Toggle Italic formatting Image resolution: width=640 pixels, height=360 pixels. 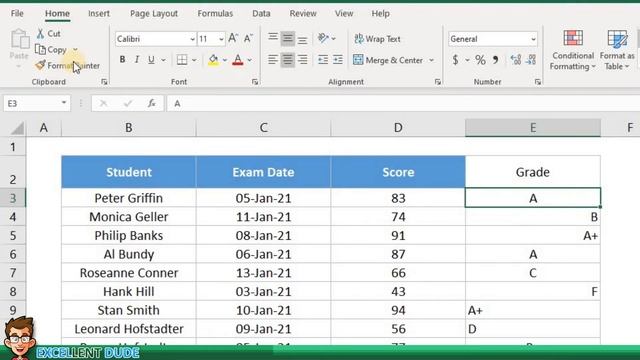[137, 60]
